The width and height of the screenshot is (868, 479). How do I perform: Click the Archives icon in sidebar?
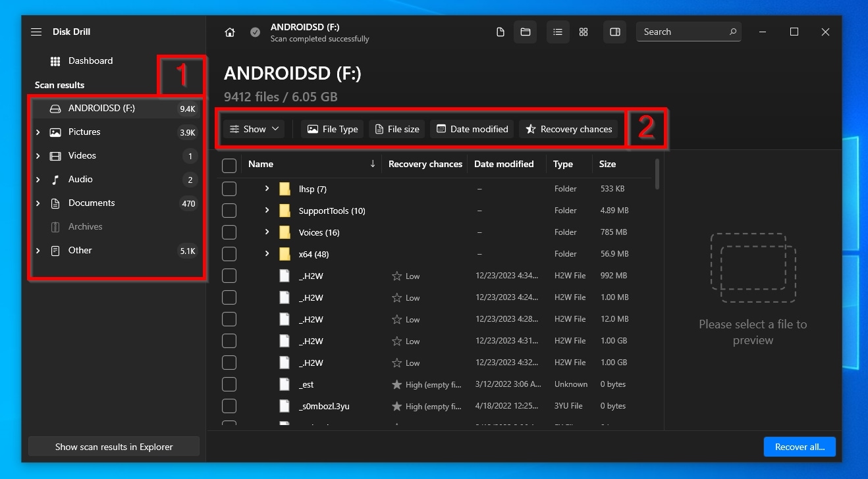click(55, 227)
